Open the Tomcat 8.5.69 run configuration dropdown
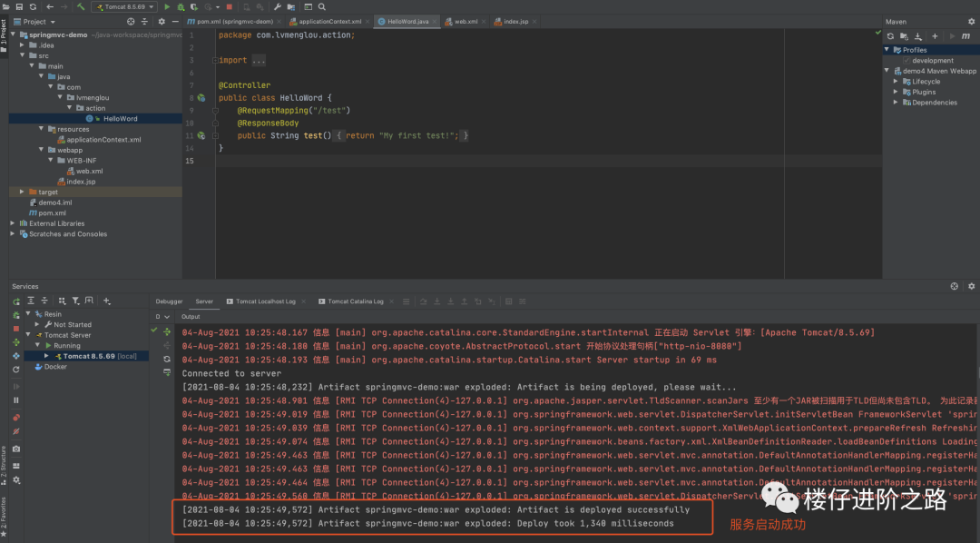This screenshot has width=980, height=543. (124, 7)
